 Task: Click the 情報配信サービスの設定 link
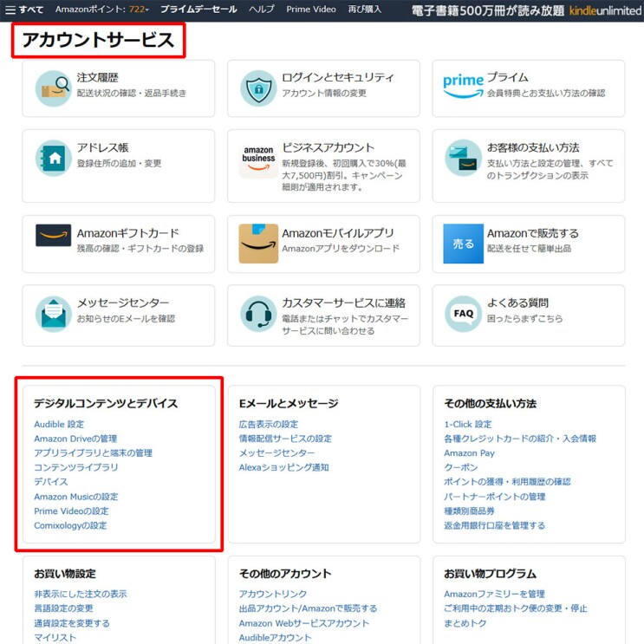point(285,439)
